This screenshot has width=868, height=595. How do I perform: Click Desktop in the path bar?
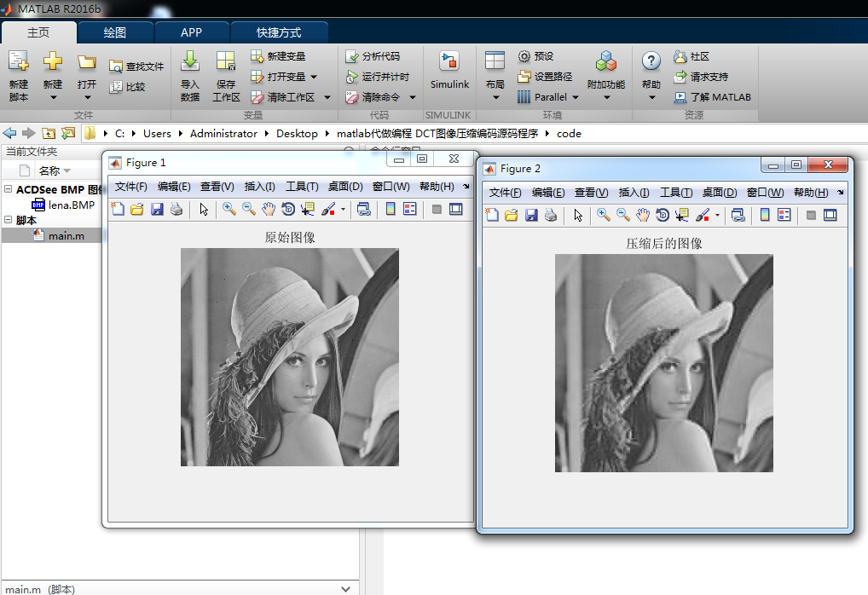click(297, 133)
